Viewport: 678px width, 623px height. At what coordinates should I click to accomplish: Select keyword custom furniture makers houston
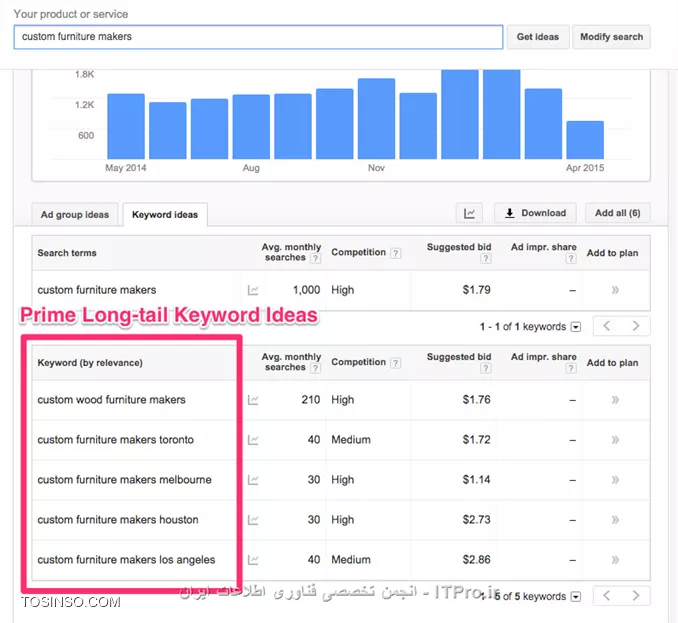tap(118, 520)
